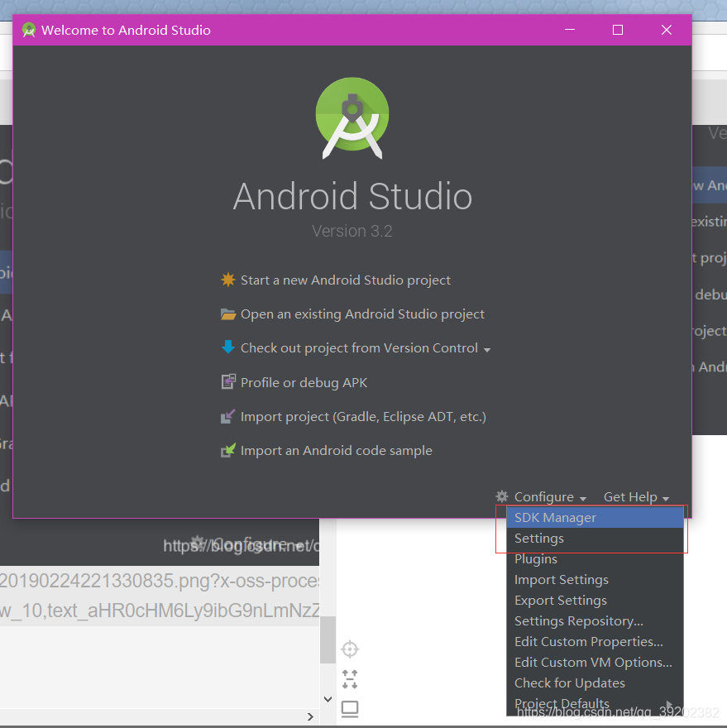Select SDK Manager from Configure menu

pyautogui.click(x=595, y=518)
